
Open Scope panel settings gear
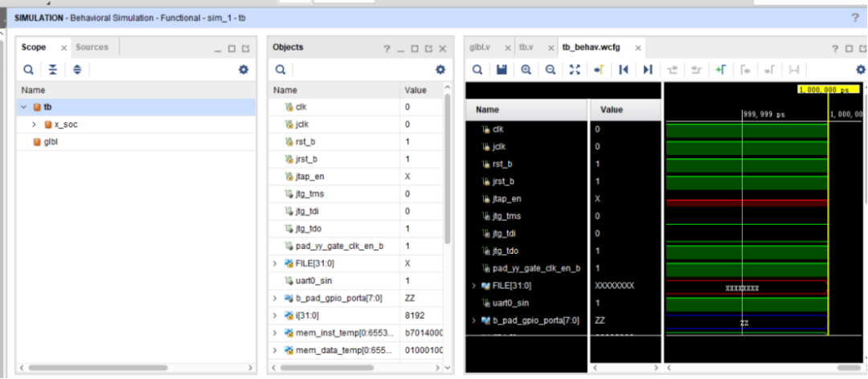pyautogui.click(x=244, y=69)
